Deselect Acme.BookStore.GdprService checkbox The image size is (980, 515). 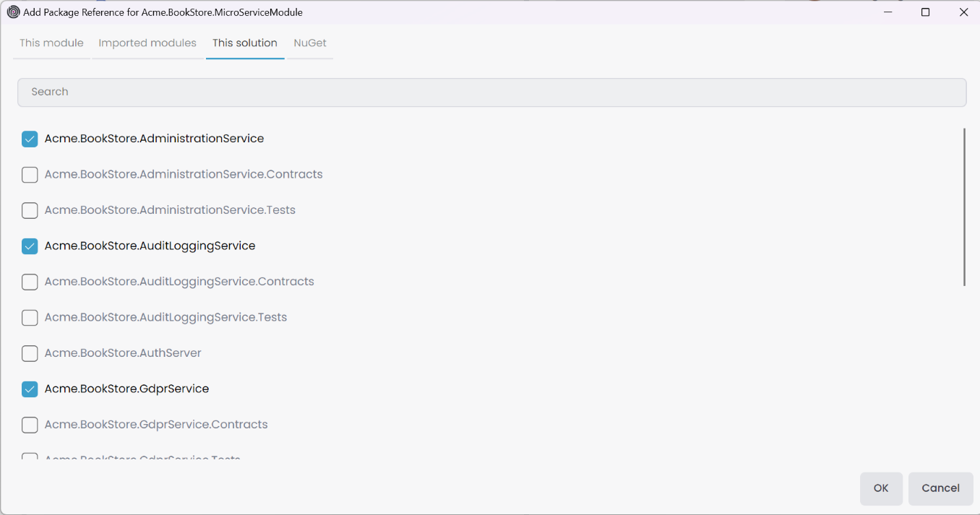click(x=30, y=389)
